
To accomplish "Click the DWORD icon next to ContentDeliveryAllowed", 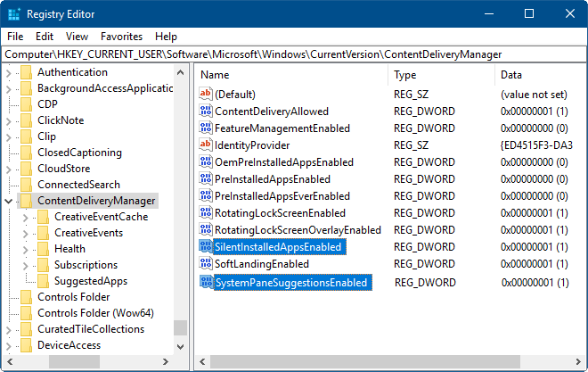I will pos(206,112).
